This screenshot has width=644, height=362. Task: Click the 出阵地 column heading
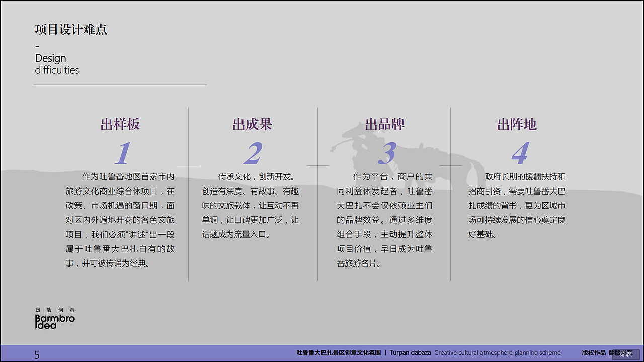coord(517,124)
